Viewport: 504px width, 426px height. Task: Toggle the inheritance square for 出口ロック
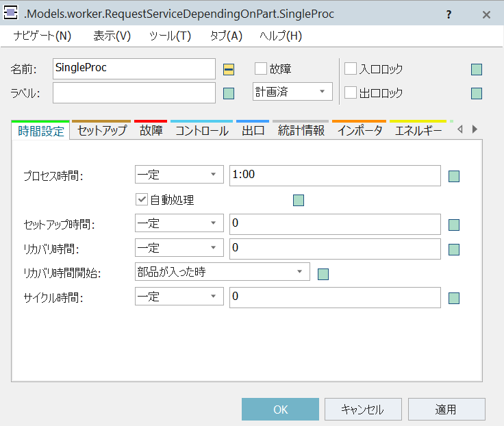tap(477, 94)
